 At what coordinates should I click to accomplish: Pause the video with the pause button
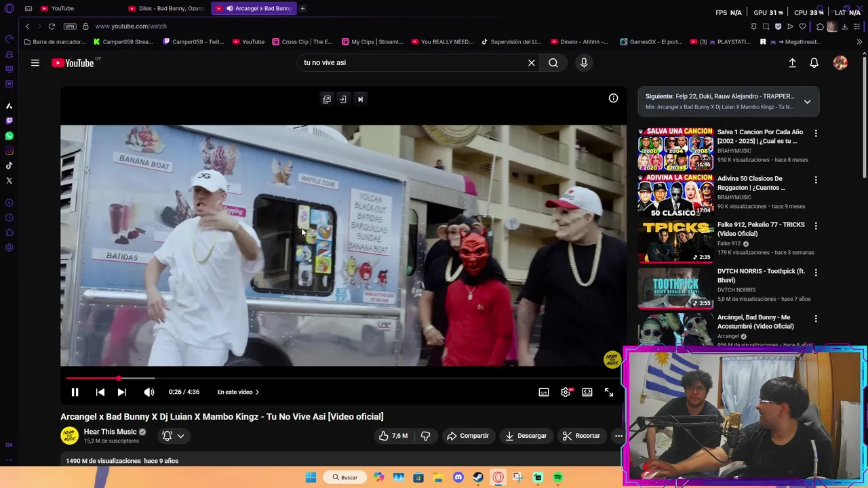pyautogui.click(x=75, y=392)
